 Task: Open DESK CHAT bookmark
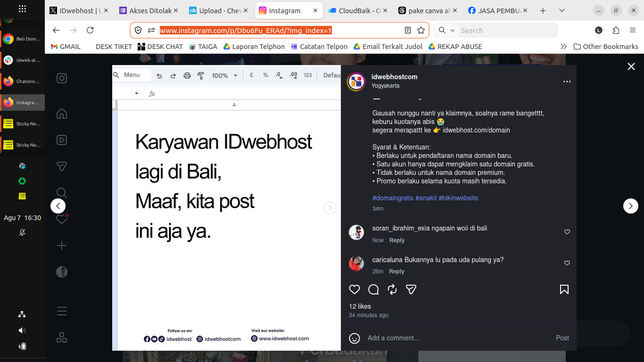coord(160,47)
